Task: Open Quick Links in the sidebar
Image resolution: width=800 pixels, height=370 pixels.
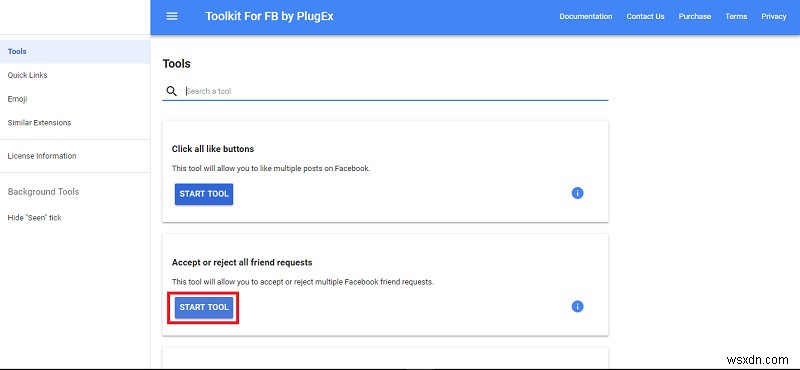Action: [75, 75]
